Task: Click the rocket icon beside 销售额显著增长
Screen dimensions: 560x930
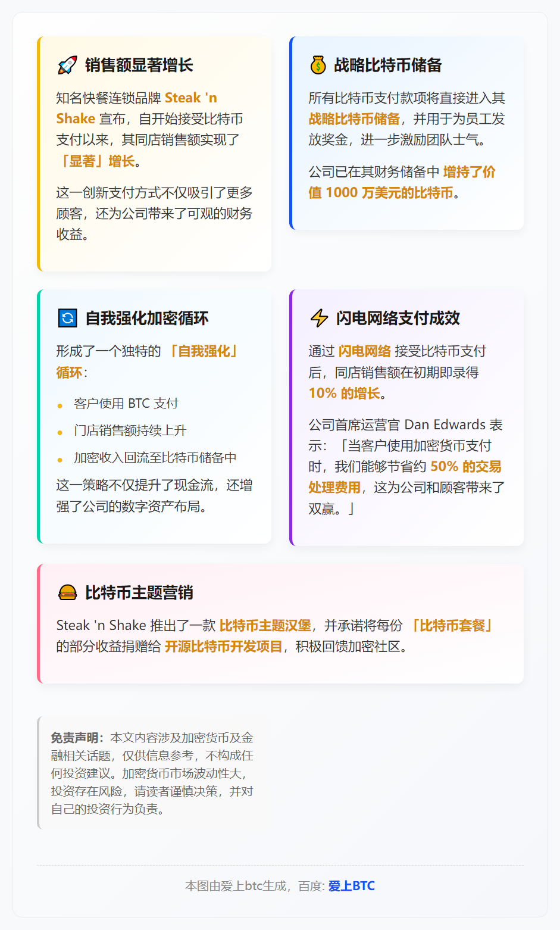Action: (67, 65)
